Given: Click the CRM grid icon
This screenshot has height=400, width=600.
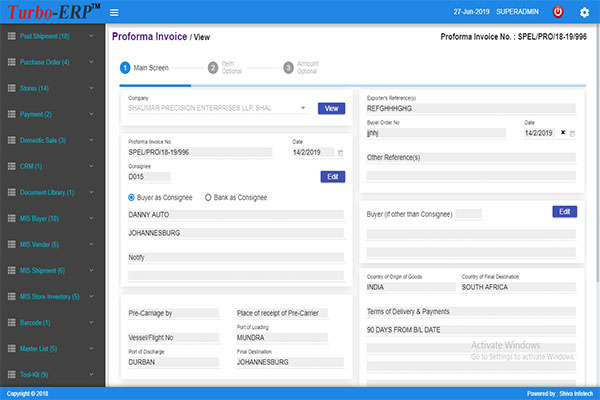Looking at the screenshot, I should (12, 166).
